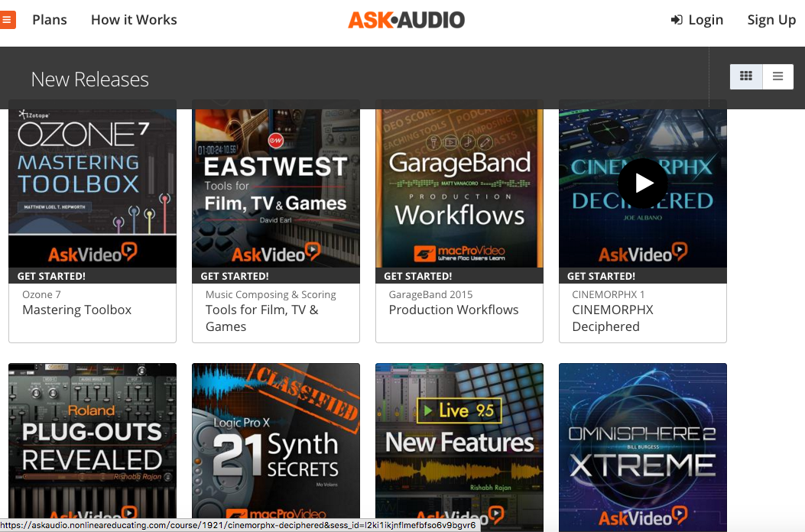This screenshot has width=805, height=532.
Task: Click the Login arrow icon
Action: click(x=677, y=20)
